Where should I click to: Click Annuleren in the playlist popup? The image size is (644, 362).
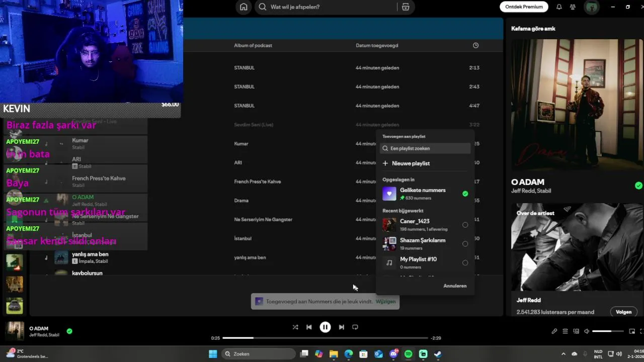tap(455, 286)
